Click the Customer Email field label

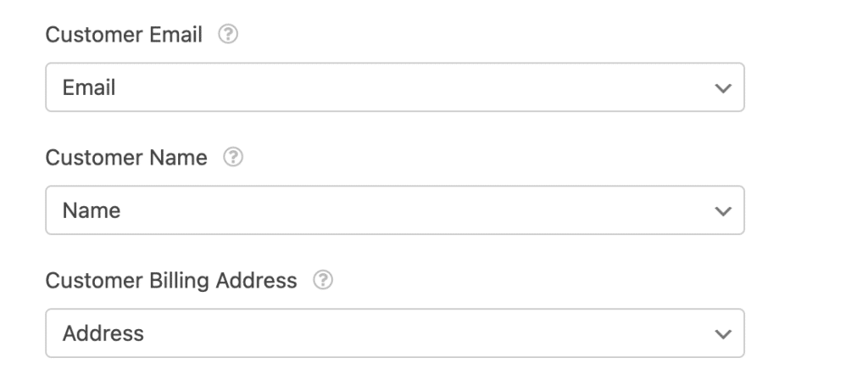click(x=124, y=36)
